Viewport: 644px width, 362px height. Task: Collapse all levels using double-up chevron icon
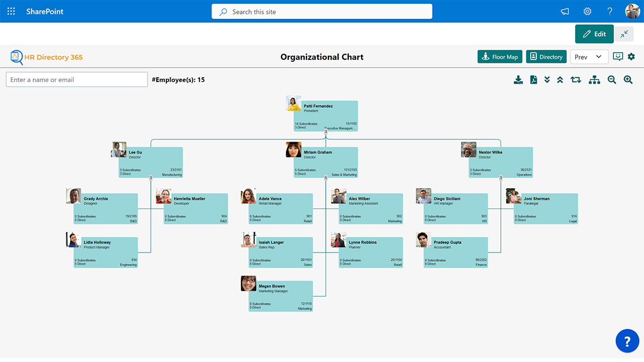point(560,79)
